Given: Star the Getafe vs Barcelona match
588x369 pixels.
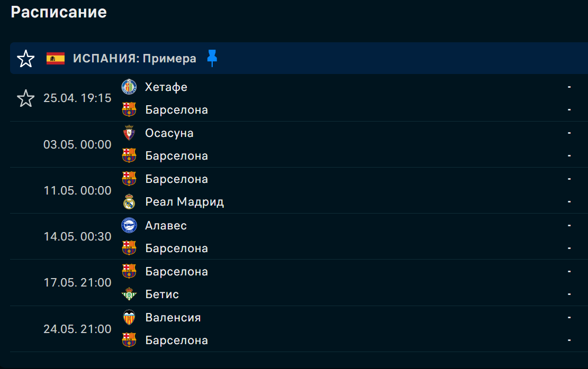Looking at the screenshot, I should point(26,98).
